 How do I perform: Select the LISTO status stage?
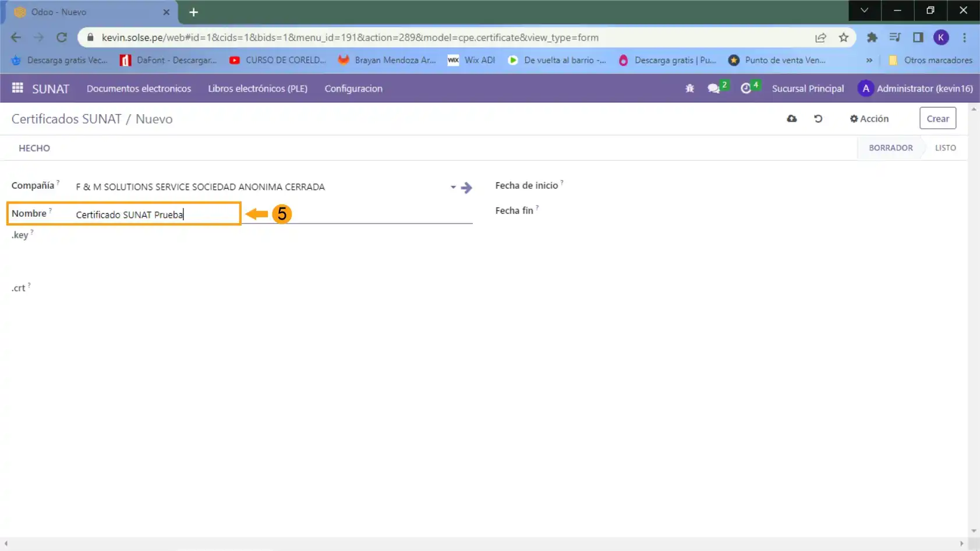click(x=945, y=148)
